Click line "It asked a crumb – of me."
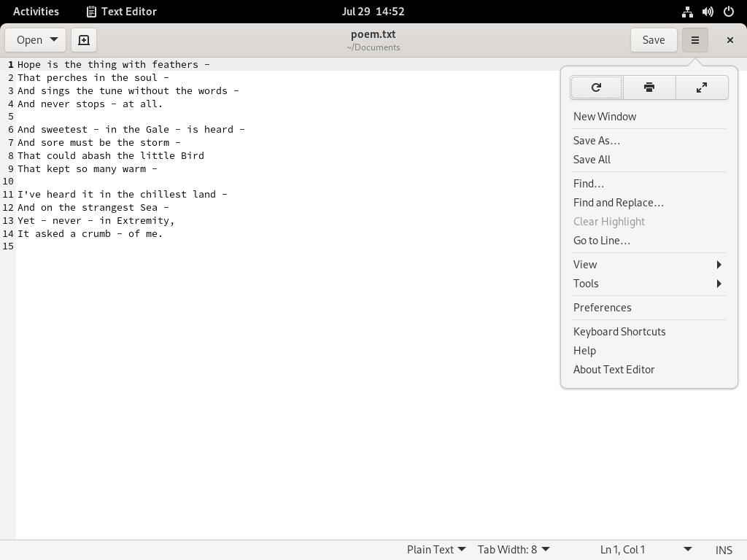The height and width of the screenshot is (560, 747). [x=90, y=234]
